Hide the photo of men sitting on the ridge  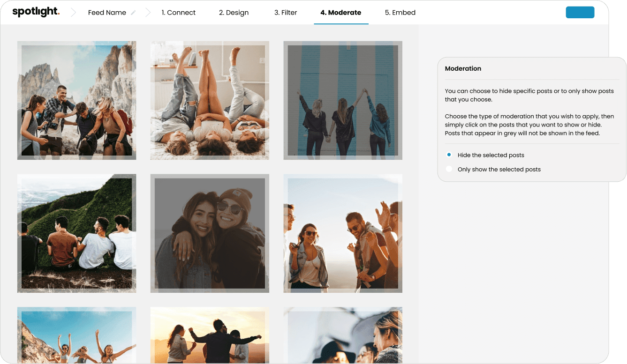click(x=76, y=233)
